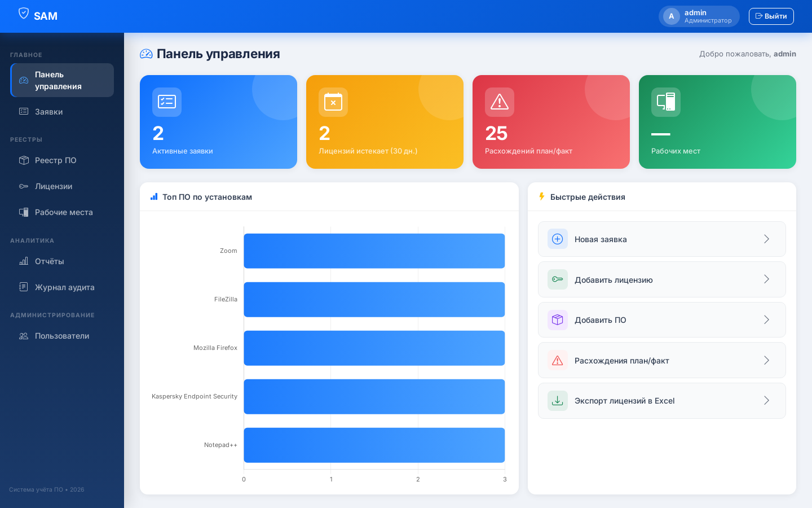Click the admin avatar circle
The height and width of the screenshot is (508, 812).
671,16
